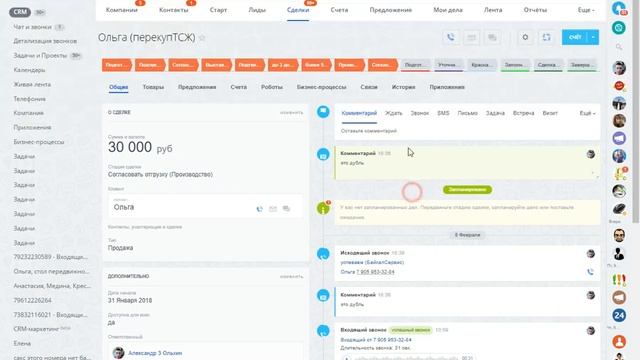This screenshot has width=640, height=360.
Task: Message client Ольга via chat icon in client field
Action: (287, 209)
